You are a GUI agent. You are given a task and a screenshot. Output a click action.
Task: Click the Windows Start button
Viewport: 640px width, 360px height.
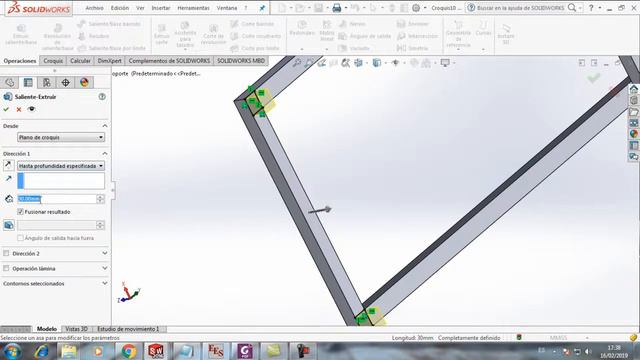point(11,351)
